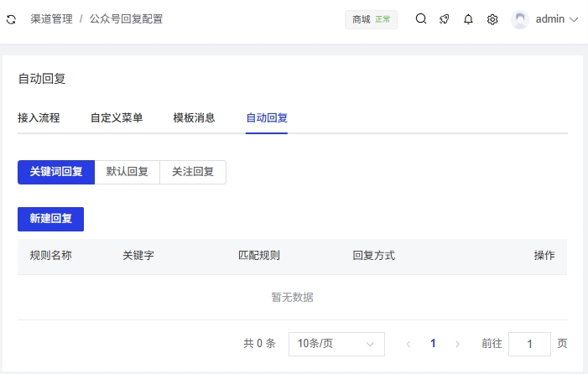Click the 渠道管理 breadcrumb link

point(51,19)
